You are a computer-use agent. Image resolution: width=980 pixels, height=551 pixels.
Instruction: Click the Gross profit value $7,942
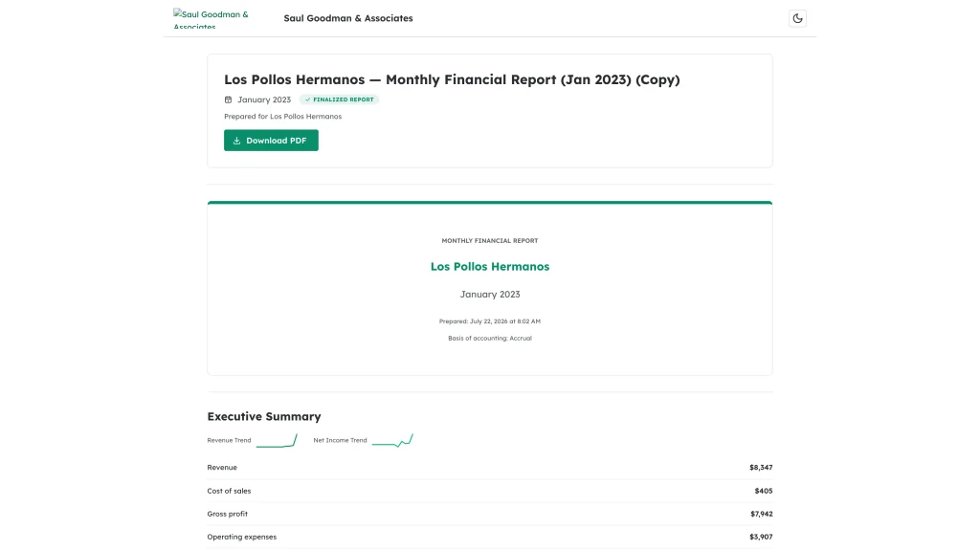[x=762, y=514]
